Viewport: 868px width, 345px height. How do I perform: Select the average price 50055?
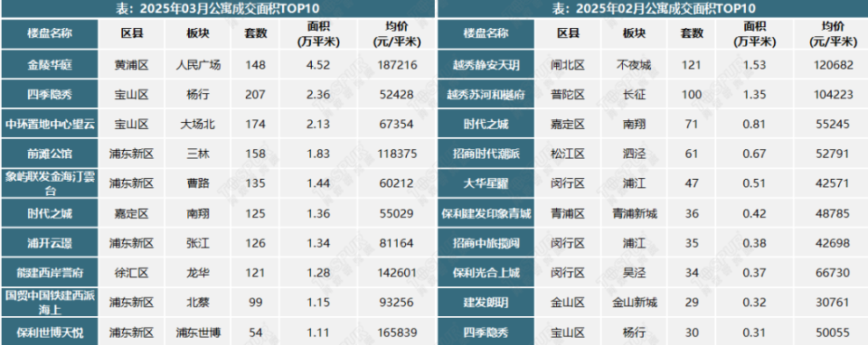(x=834, y=333)
